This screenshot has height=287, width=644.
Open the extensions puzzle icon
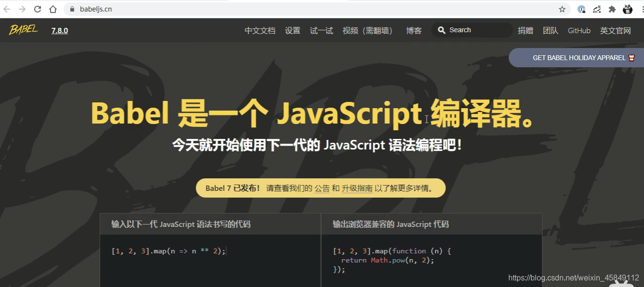point(612,9)
